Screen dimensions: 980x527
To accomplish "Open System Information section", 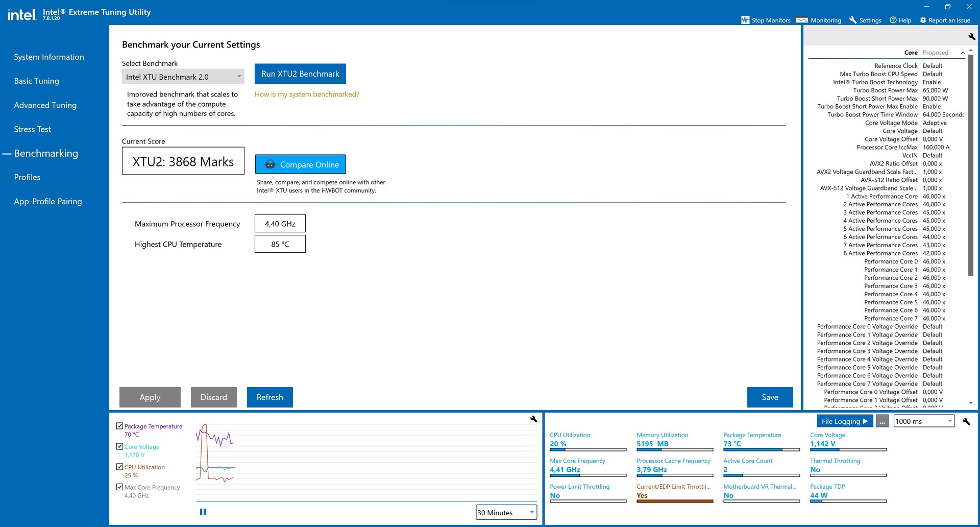I will coord(49,57).
